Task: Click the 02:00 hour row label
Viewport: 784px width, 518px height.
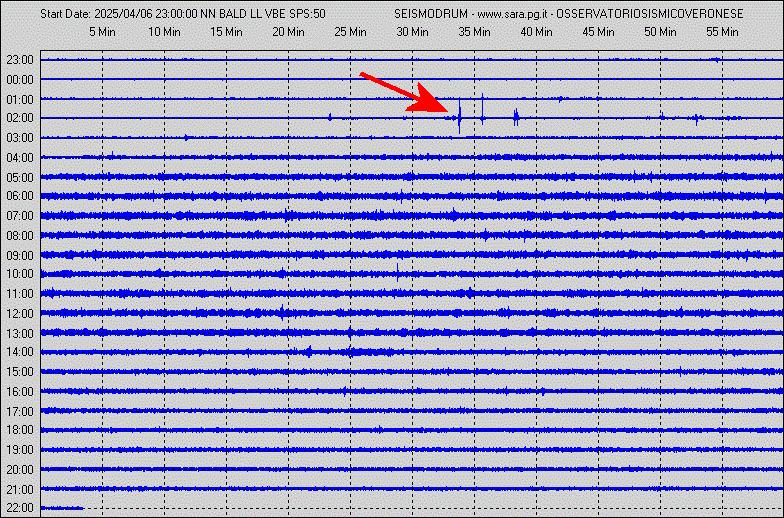Action: pos(20,118)
